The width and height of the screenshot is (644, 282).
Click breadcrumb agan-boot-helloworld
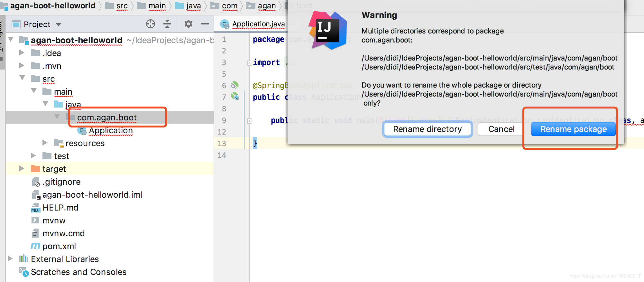[x=53, y=6]
